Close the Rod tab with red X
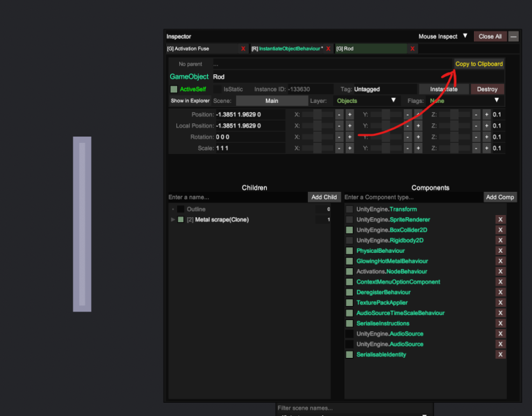Image resolution: width=532 pixels, height=416 pixels. click(412, 48)
